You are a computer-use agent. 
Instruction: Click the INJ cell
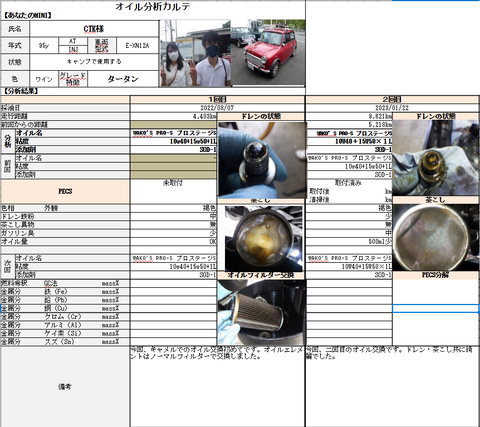pyautogui.click(x=73, y=50)
